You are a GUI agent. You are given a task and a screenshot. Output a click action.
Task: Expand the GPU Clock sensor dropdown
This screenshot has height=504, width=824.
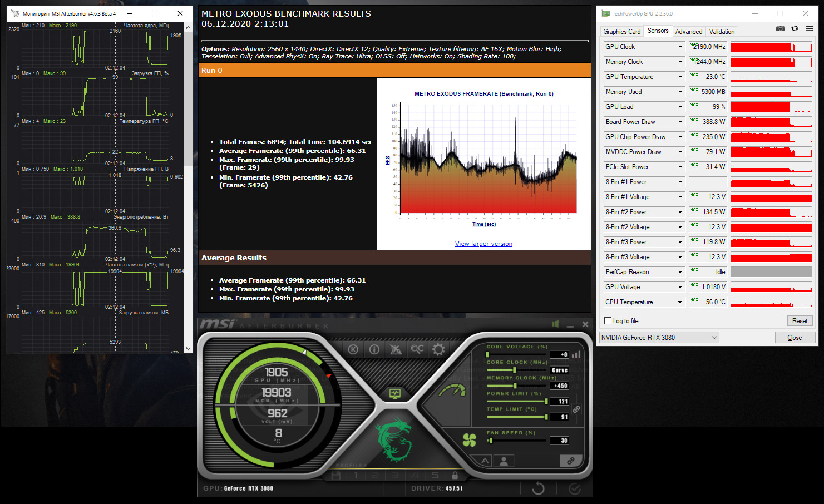680,47
